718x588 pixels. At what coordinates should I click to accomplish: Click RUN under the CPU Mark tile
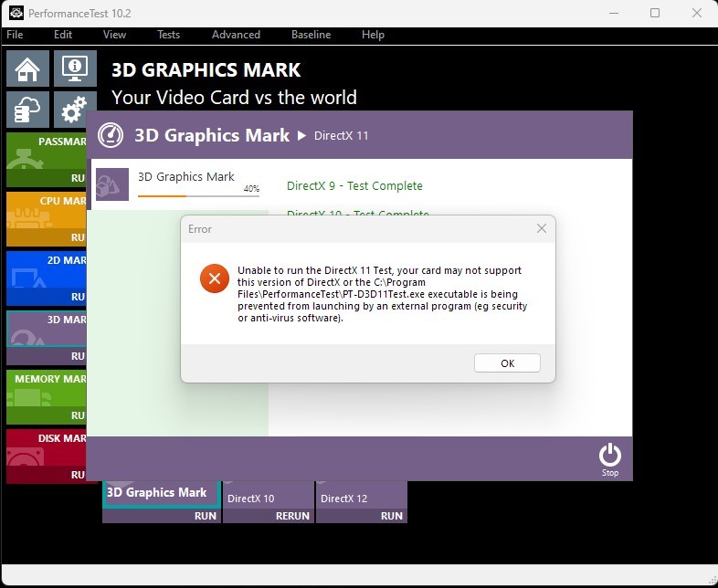(x=78, y=237)
